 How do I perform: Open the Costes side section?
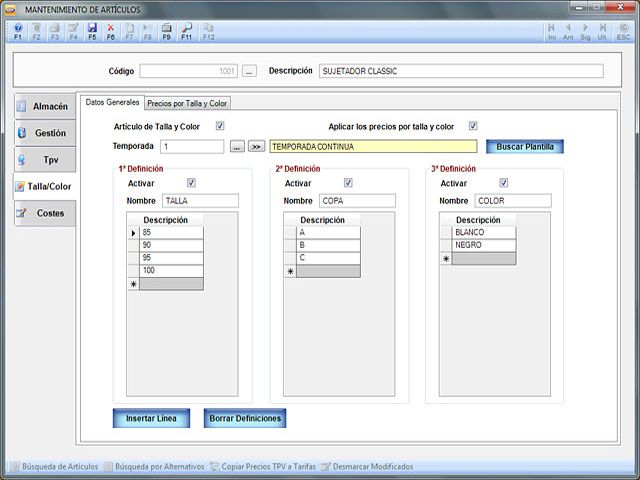click(x=45, y=213)
